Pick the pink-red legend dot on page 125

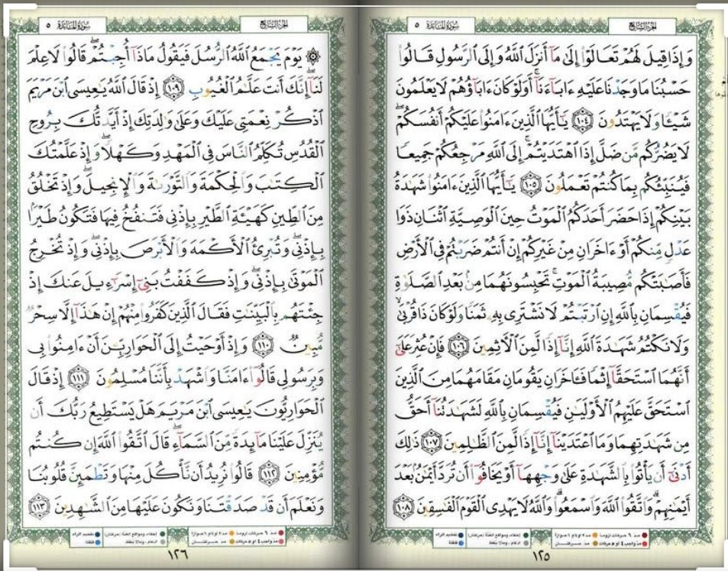[x=645, y=544]
